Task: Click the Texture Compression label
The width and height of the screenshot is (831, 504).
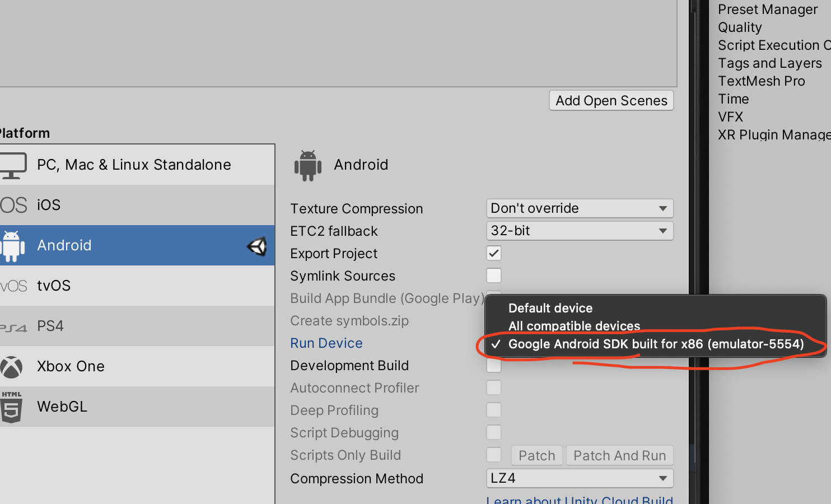Action: (x=356, y=209)
